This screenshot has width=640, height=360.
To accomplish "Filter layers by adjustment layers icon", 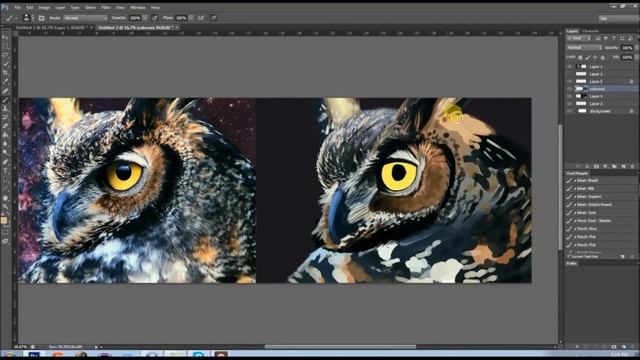I will (606, 38).
